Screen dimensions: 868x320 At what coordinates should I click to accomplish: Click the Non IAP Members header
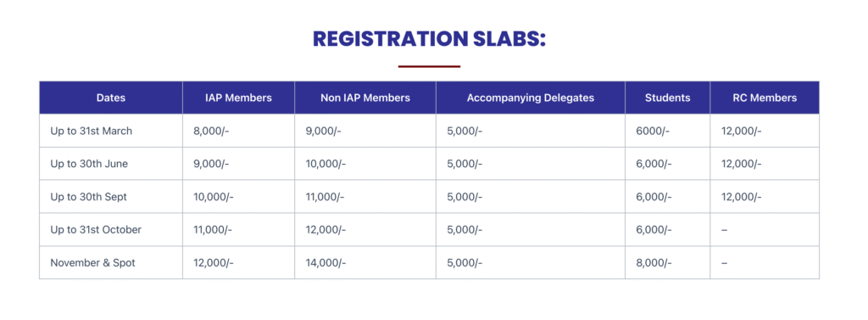click(x=365, y=98)
